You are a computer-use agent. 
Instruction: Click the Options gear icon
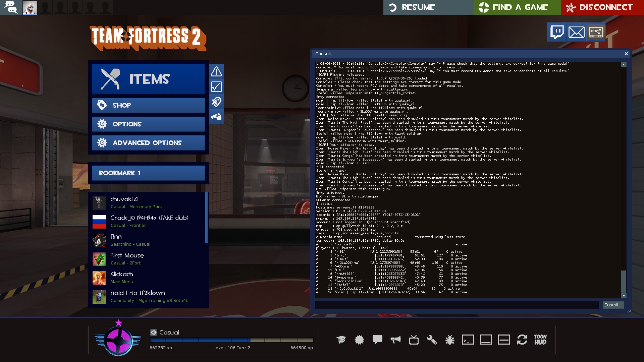click(x=102, y=124)
